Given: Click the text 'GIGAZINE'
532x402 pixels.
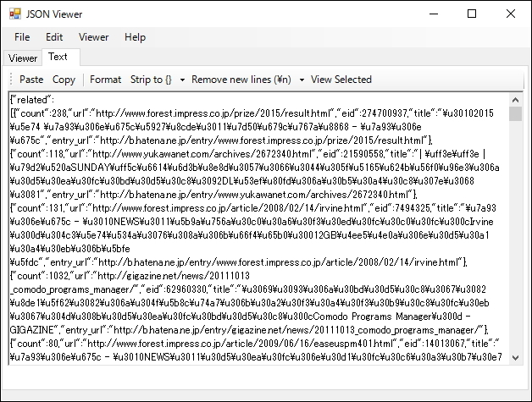Looking at the screenshot, I should coord(32,330).
